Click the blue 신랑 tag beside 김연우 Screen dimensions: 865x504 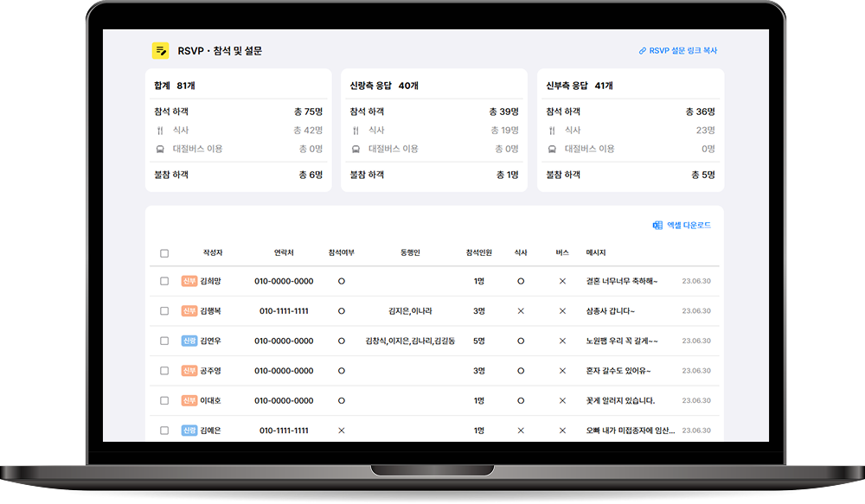pyautogui.click(x=189, y=341)
